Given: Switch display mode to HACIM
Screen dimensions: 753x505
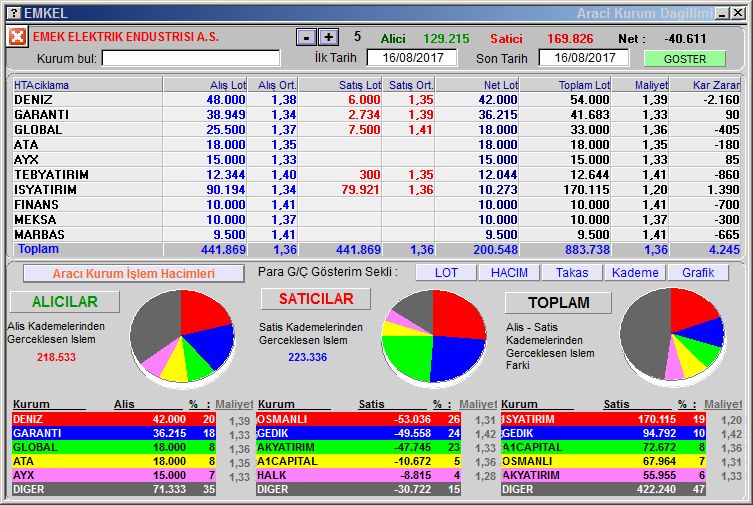Looking at the screenshot, I should pos(509,273).
